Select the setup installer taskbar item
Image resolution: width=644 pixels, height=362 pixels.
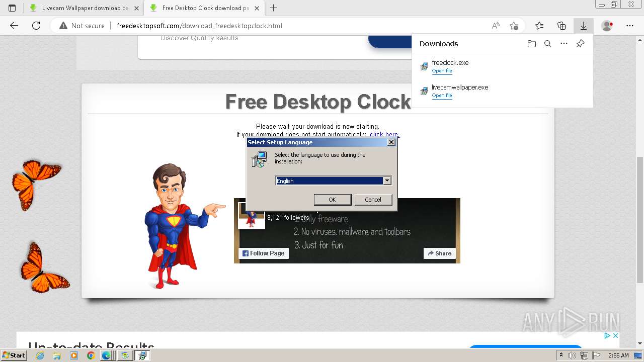pyautogui.click(x=142, y=355)
